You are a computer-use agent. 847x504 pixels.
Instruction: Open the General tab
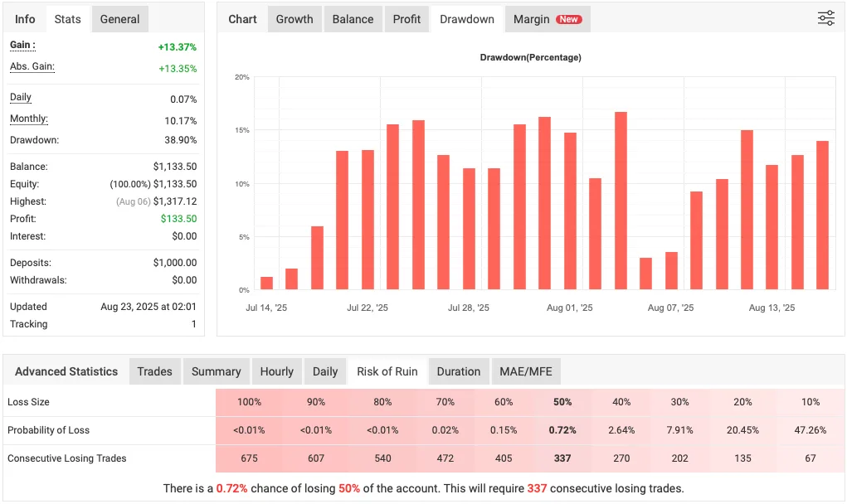(x=119, y=18)
